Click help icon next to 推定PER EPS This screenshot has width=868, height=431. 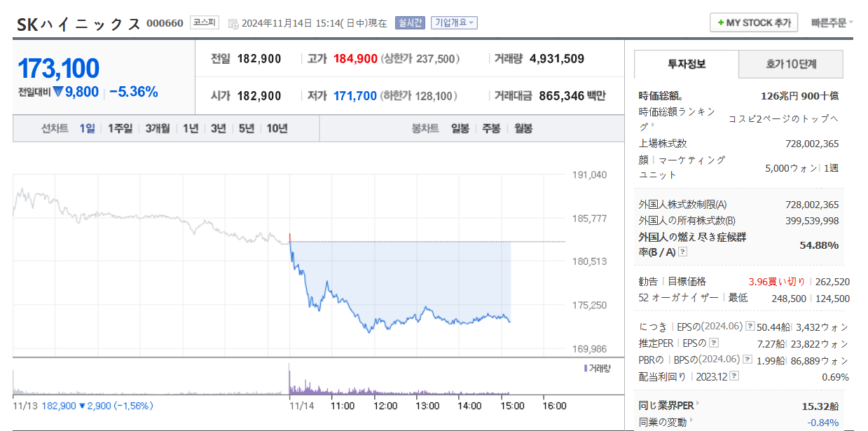[x=713, y=343]
